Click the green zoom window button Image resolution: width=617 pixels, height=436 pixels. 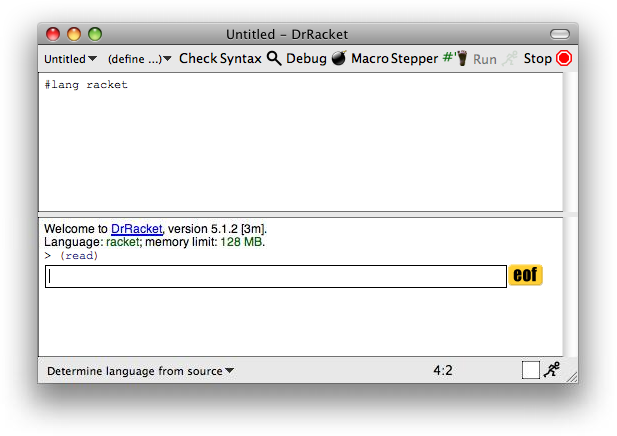pyautogui.click(x=95, y=34)
